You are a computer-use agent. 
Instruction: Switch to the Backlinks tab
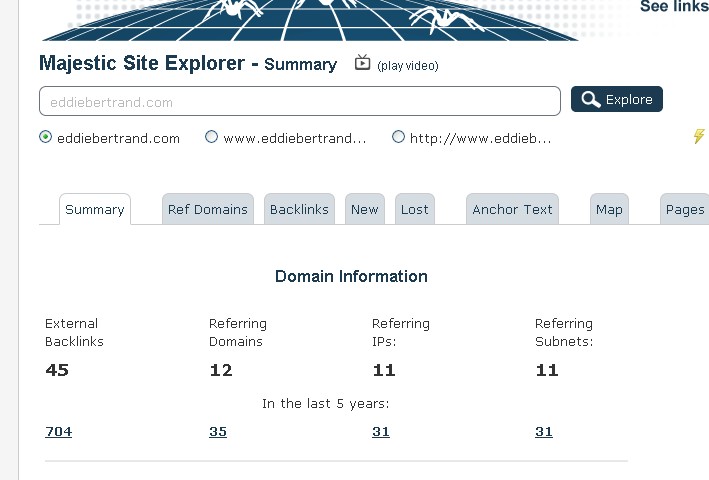point(299,209)
